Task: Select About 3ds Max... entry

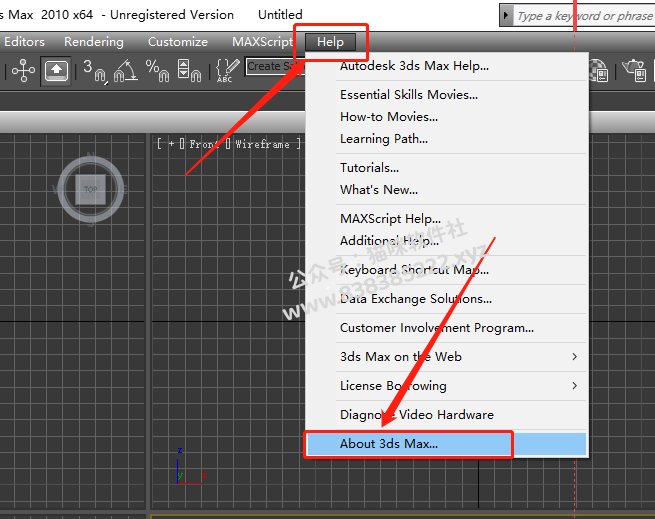Action: 447,444
